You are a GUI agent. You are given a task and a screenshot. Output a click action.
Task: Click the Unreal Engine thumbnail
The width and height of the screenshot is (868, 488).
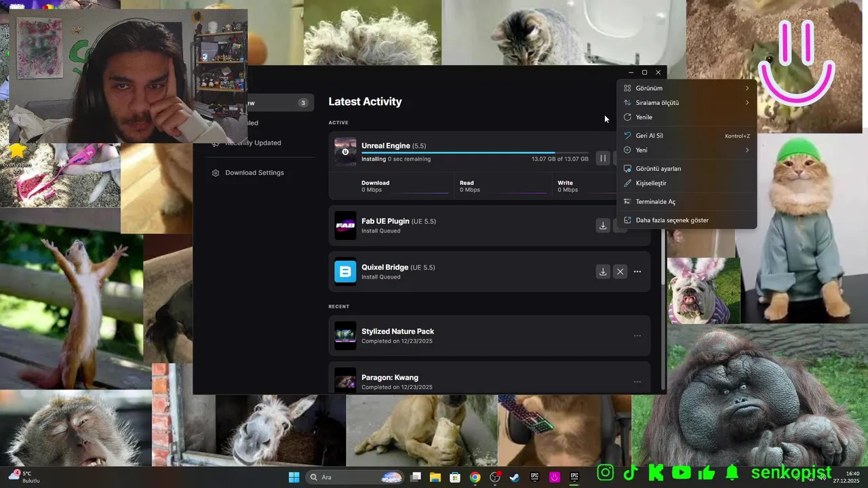[345, 151]
